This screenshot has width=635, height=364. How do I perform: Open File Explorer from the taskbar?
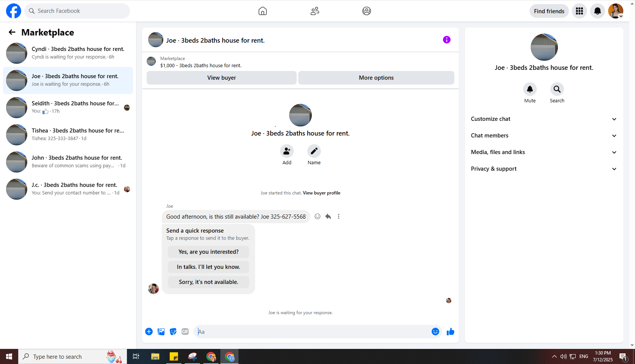[x=155, y=356]
